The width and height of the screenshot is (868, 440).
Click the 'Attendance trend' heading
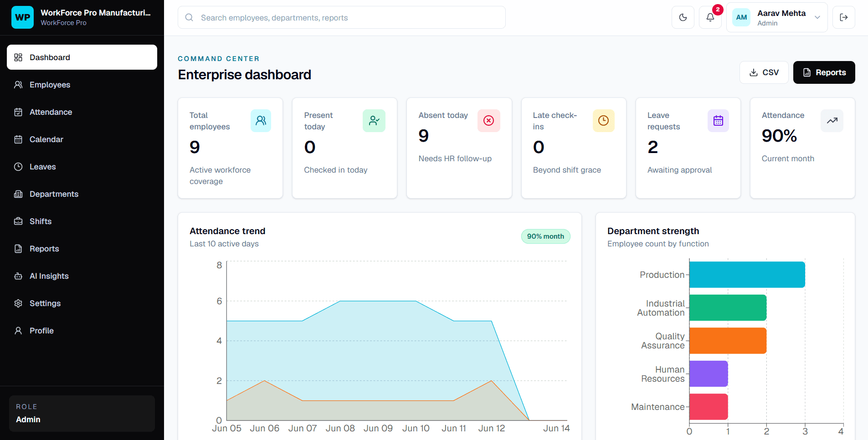pyautogui.click(x=227, y=231)
